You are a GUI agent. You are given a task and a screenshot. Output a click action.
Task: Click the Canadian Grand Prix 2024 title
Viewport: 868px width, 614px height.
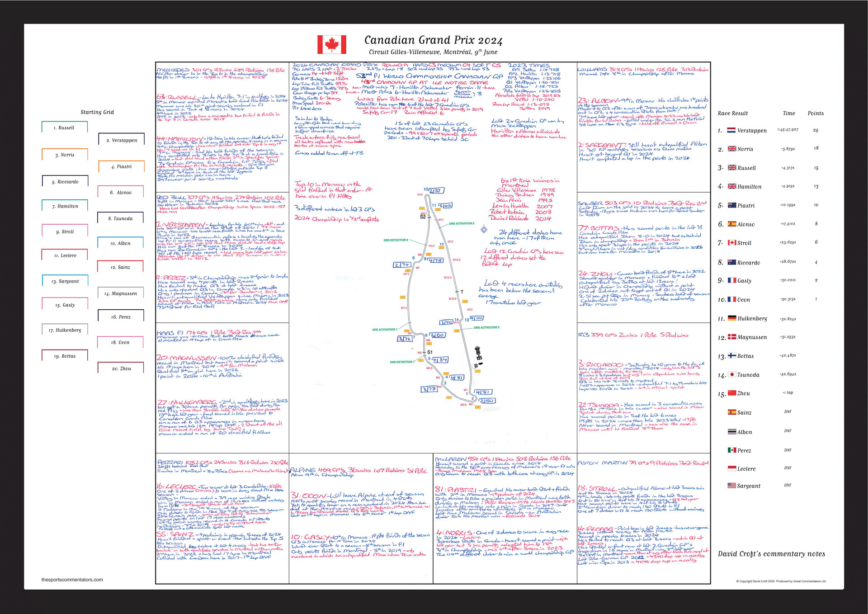pos(433,40)
